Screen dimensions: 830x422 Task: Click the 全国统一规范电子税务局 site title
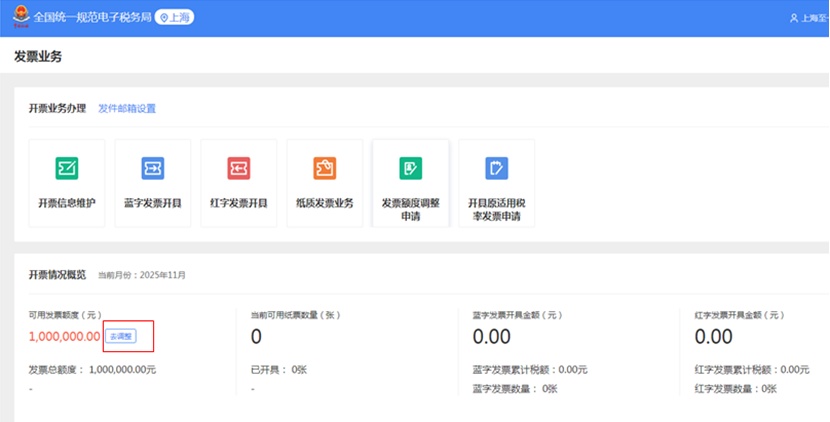[92, 18]
